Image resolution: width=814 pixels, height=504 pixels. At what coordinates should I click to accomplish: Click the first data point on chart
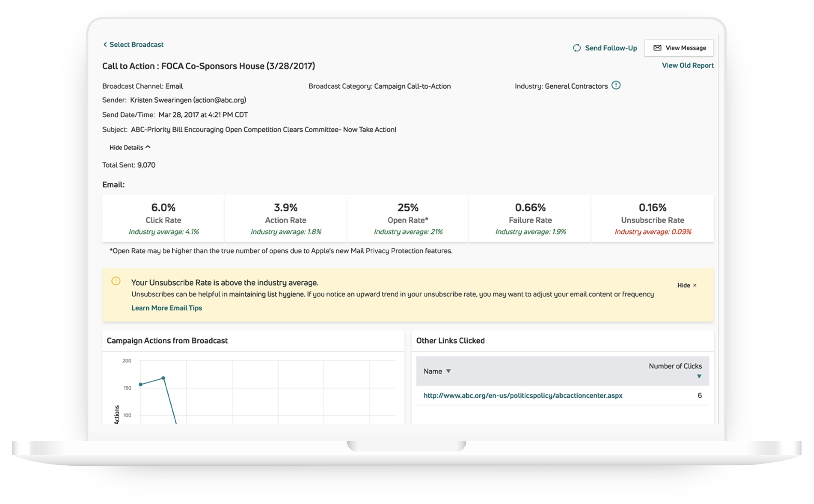(141, 385)
